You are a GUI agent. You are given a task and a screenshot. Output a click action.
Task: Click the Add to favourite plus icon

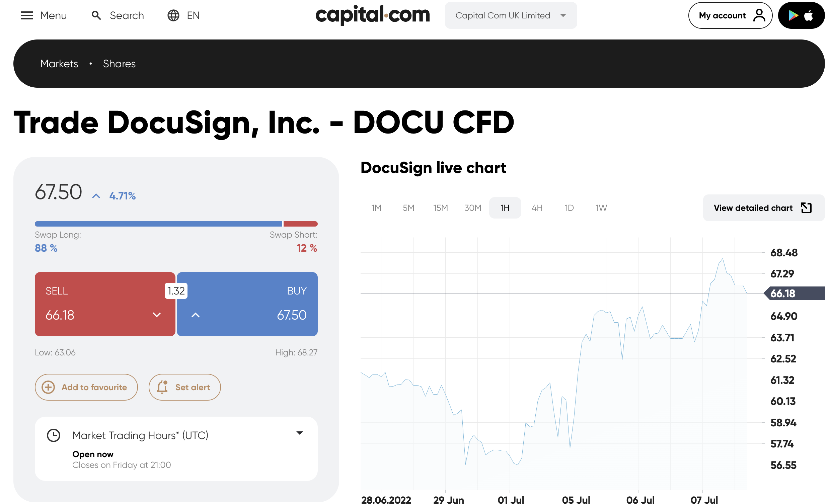pos(48,387)
